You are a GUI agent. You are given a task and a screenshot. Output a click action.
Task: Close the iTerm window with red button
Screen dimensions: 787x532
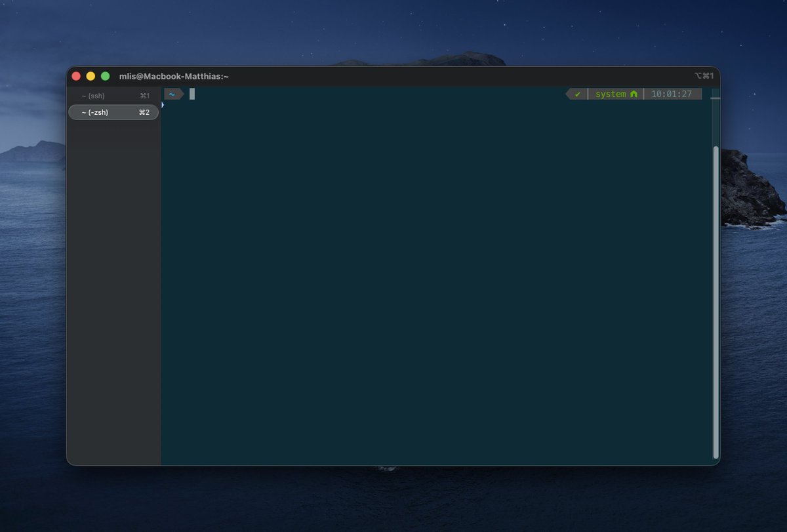click(76, 77)
